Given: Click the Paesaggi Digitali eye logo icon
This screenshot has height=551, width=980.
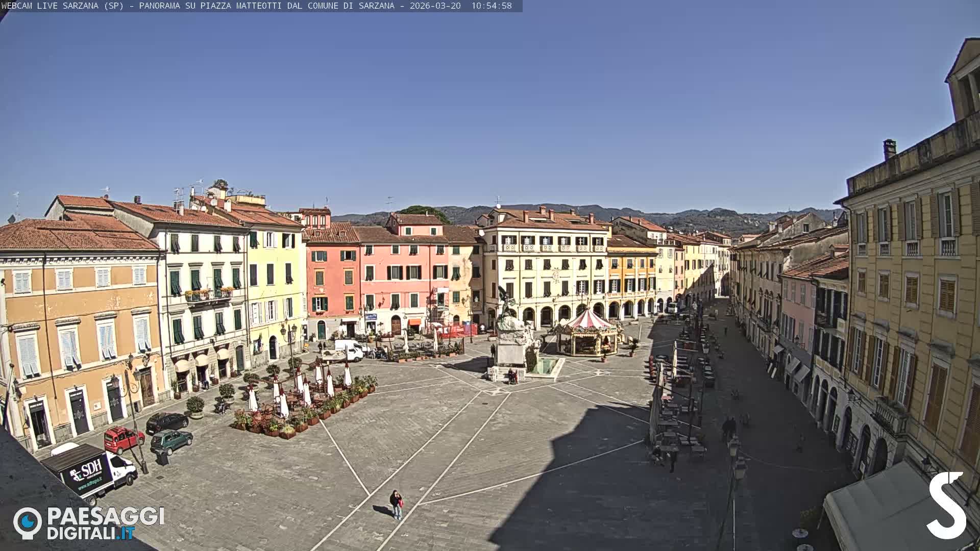Looking at the screenshot, I should click(x=28, y=522).
